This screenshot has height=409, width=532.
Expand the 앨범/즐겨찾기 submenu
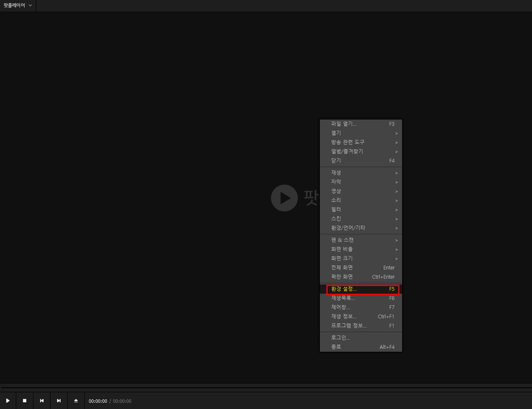pos(361,152)
